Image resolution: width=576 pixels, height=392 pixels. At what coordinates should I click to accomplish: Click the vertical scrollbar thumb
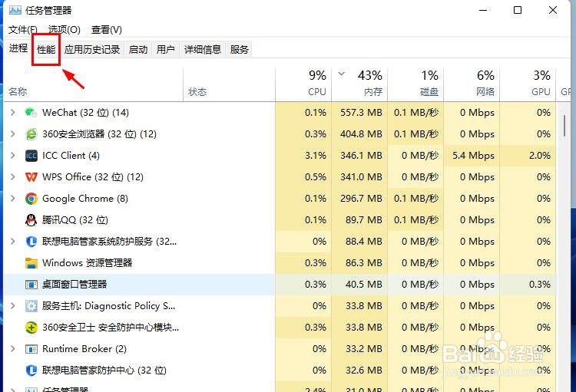tap(564, 126)
